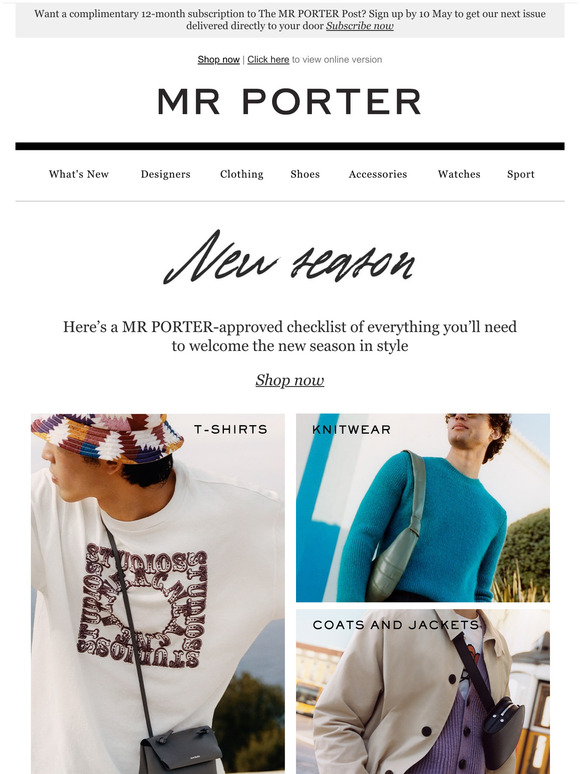The image size is (580, 774).
Task: Open the Shoes category
Action: [x=305, y=174]
